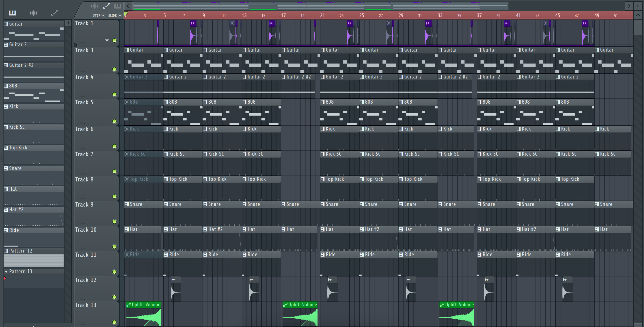Viewport: 644px width, 327px height.
Task: Click the scroll-left arrow above the timeline
Action: pyautogui.click(x=128, y=6)
